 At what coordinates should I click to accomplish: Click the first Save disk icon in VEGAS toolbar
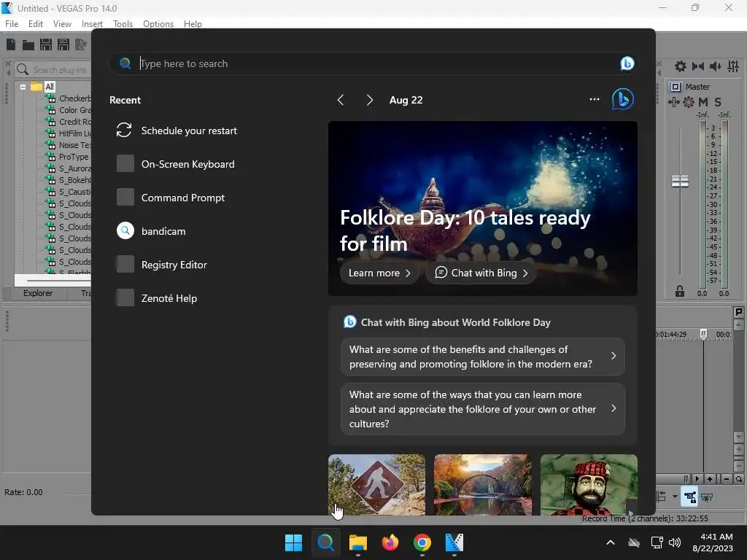coord(46,44)
